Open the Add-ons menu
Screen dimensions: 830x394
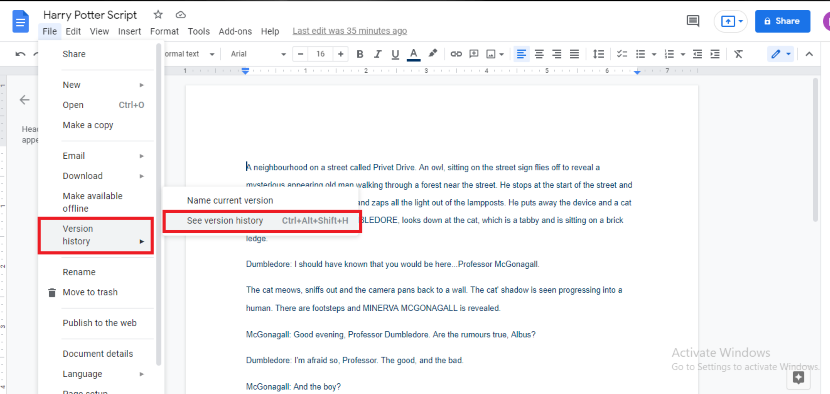pos(236,31)
